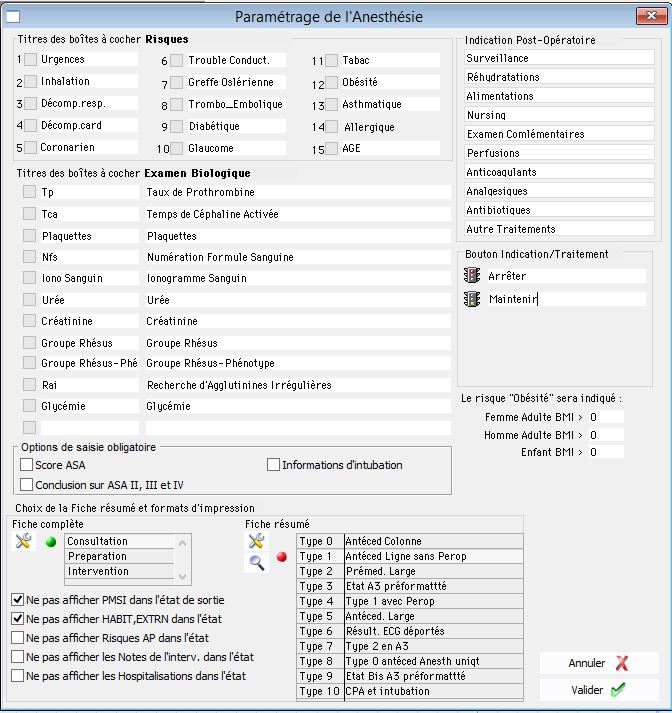The height and width of the screenshot is (713, 672).
Task: Check the Créatinine examen box
Action: (30, 321)
